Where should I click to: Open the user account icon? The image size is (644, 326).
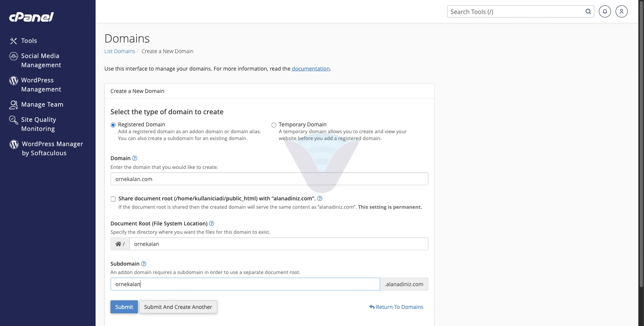click(622, 11)
